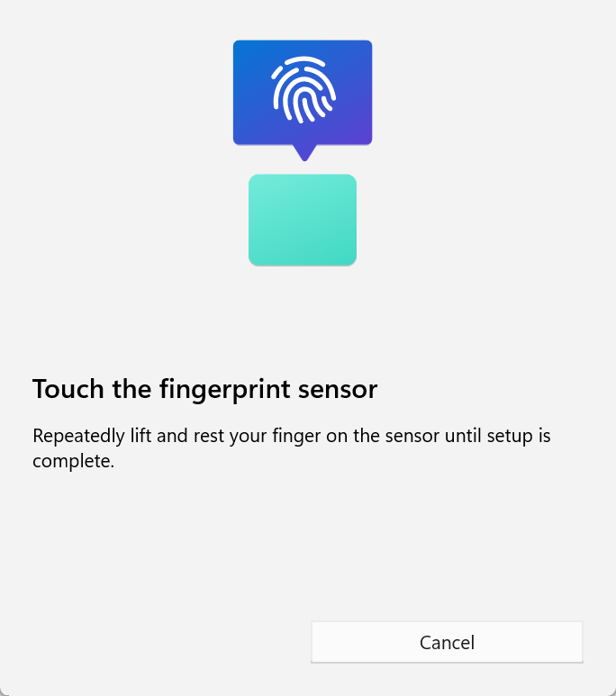Click the "Repeatedly lift and rest" instruction text
This screenshot has width=616, height=696.
coord(292,448)
